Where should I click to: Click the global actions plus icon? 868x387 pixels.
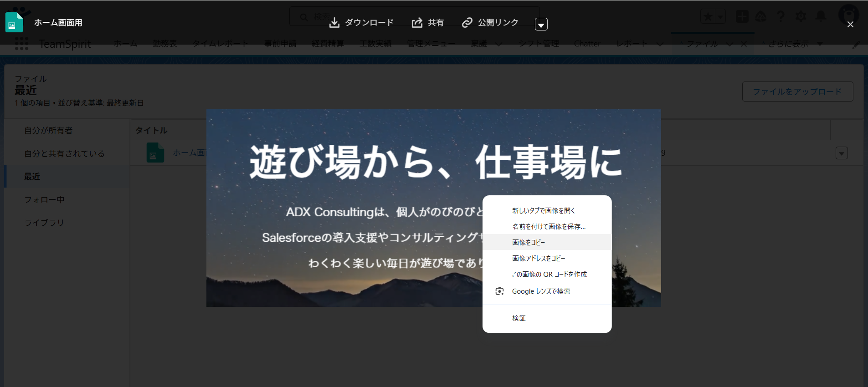tap(742, 16)
